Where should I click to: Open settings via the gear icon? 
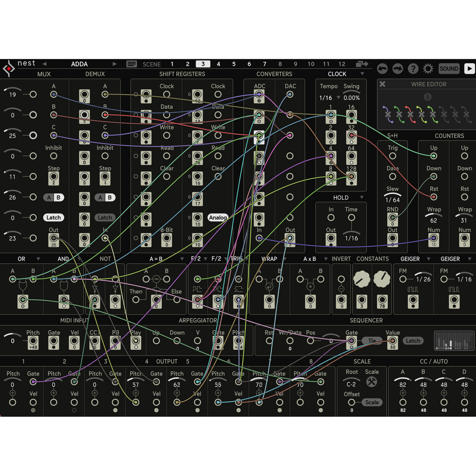click(x=428, y=69)
